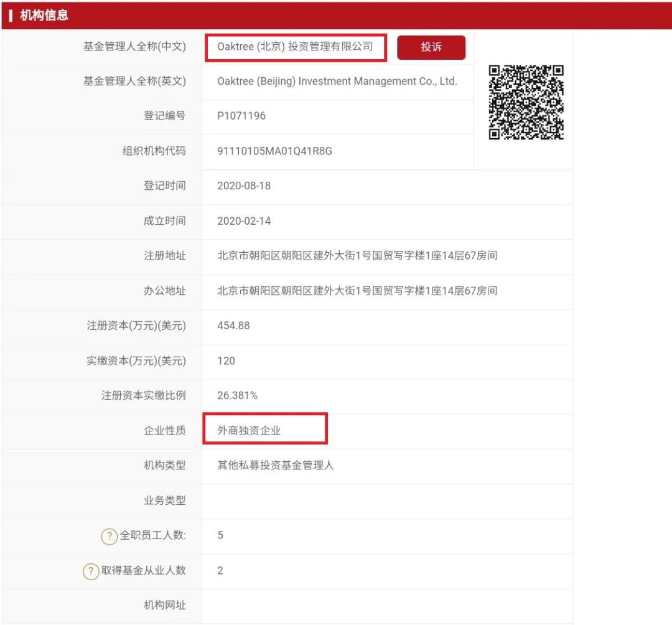Click the registration number P1071196
This screenshot has width=672, height=625.
(241, 116)
